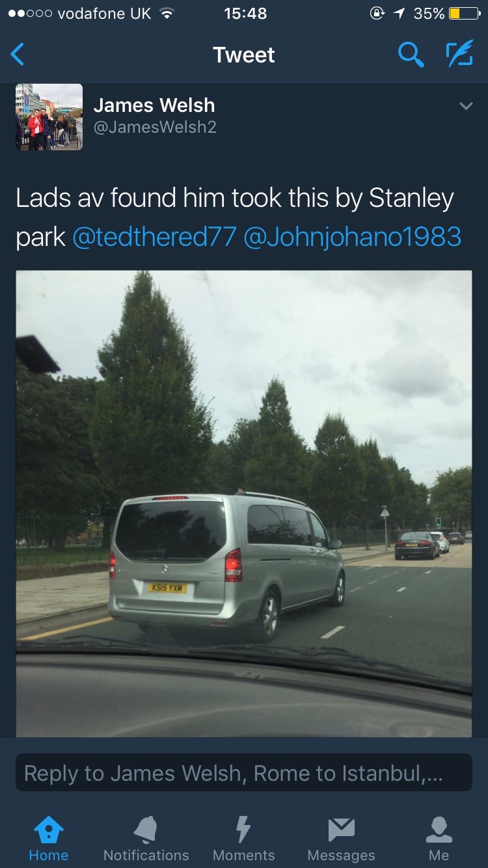
Task: Tap the Wi-Fi icon in status bar
Action: 168,14
